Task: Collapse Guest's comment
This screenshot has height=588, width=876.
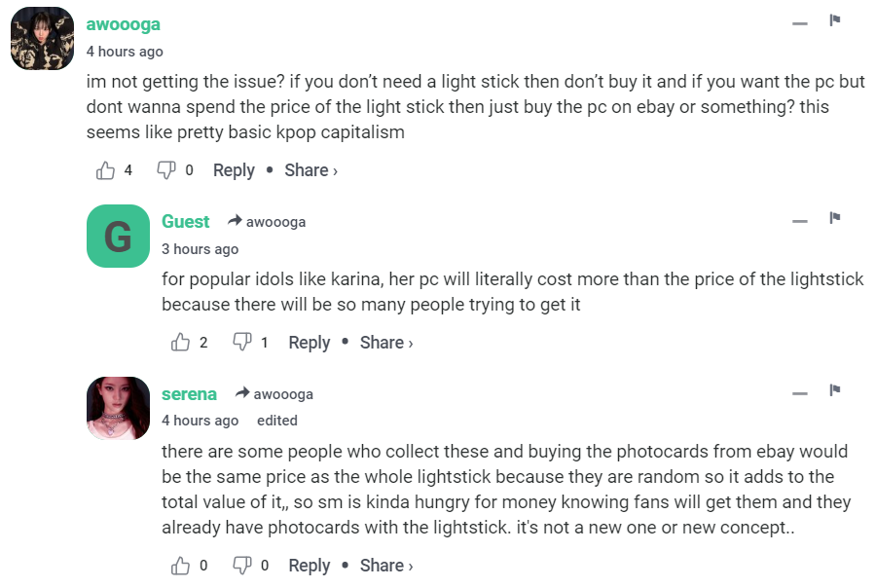Action: (800, 221)
